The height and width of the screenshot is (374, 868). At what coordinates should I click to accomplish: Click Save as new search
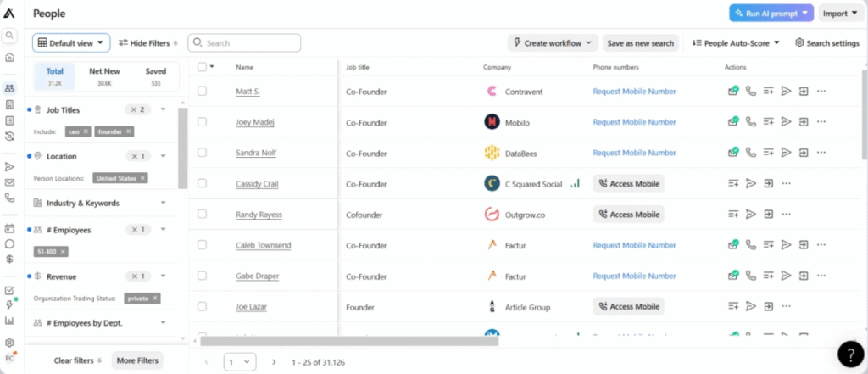click(x=641, y=42)
